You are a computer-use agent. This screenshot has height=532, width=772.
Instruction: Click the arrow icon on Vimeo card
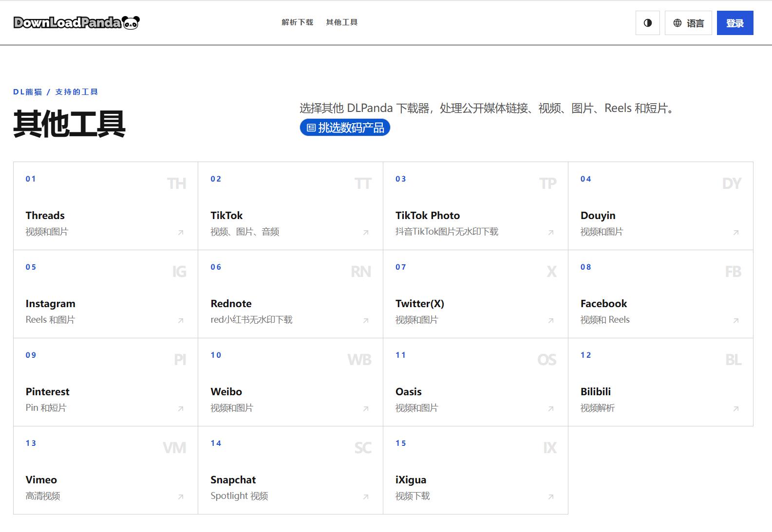tap(181, 497)
